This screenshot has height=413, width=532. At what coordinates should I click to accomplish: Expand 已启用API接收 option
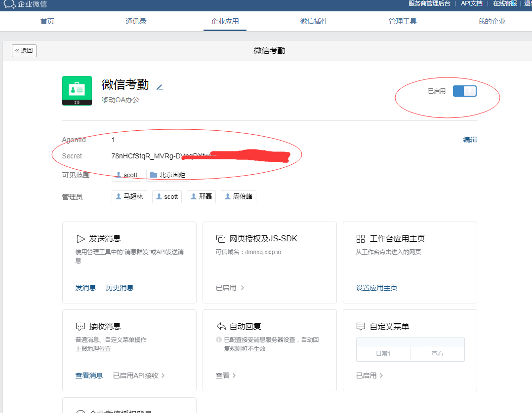[139, 375]
